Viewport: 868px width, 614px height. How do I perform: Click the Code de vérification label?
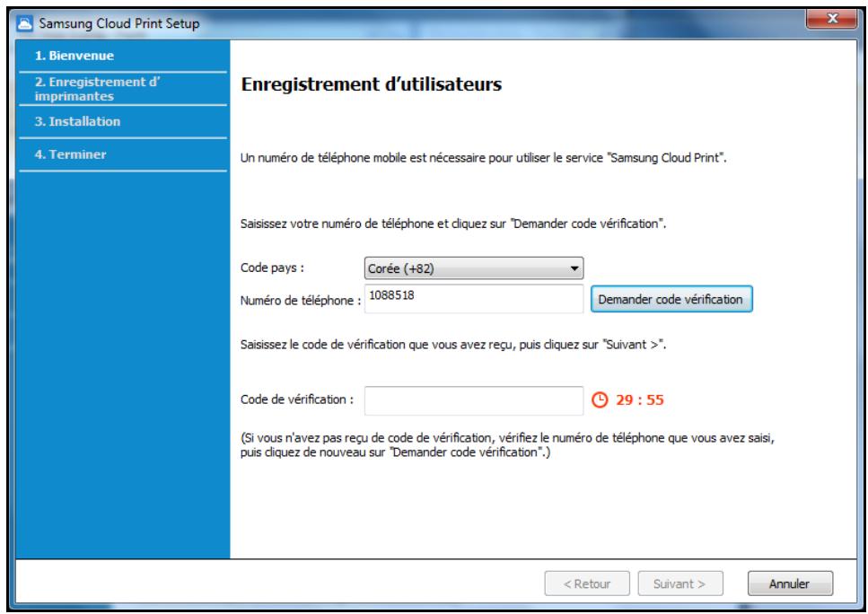[297, 399]
